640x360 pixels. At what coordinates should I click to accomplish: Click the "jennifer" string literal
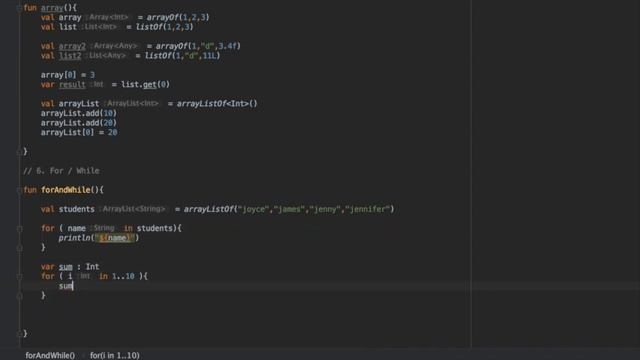(369, 209)
